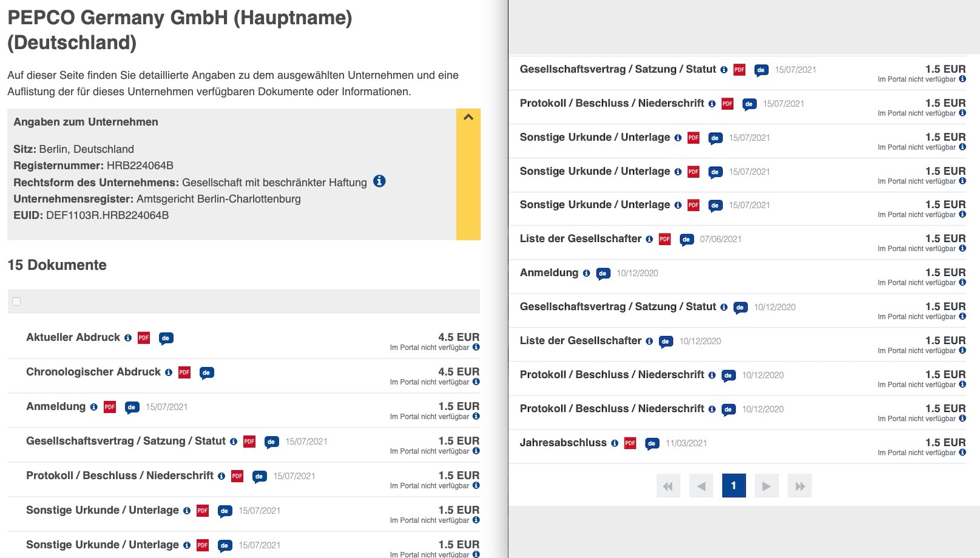Click the info icon beside Aktueller Abdruck title

click(128, 338)
